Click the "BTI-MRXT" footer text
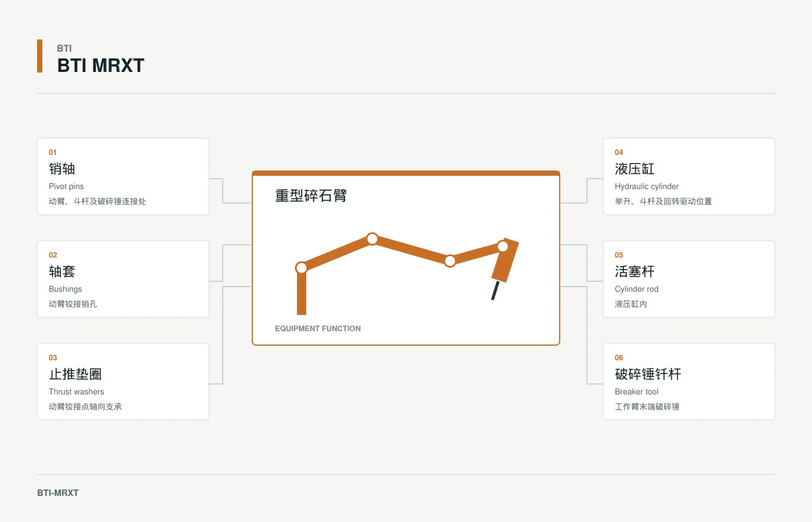The height and width of the screenshot is (522, 812). click(58, 493)
